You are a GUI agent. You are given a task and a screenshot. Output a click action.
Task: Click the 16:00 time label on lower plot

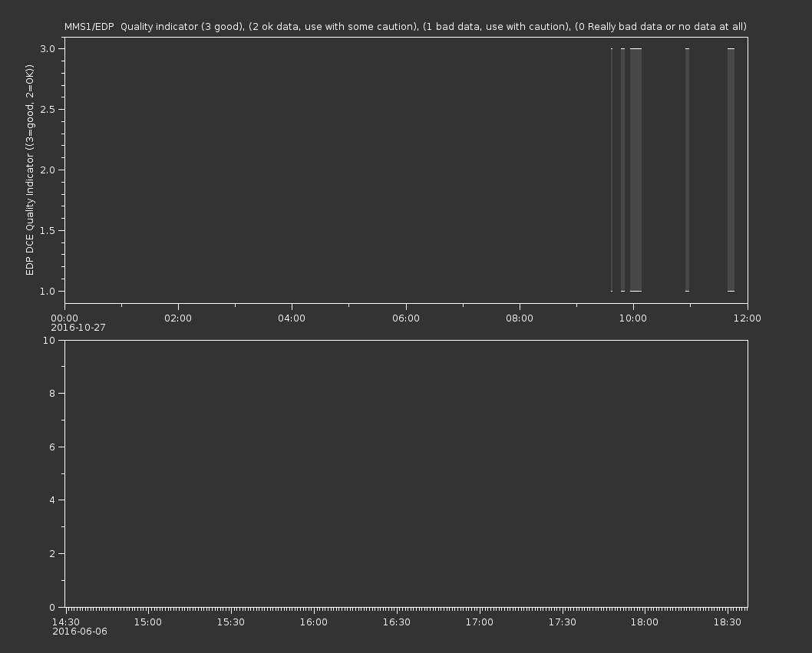pos(314,622)
